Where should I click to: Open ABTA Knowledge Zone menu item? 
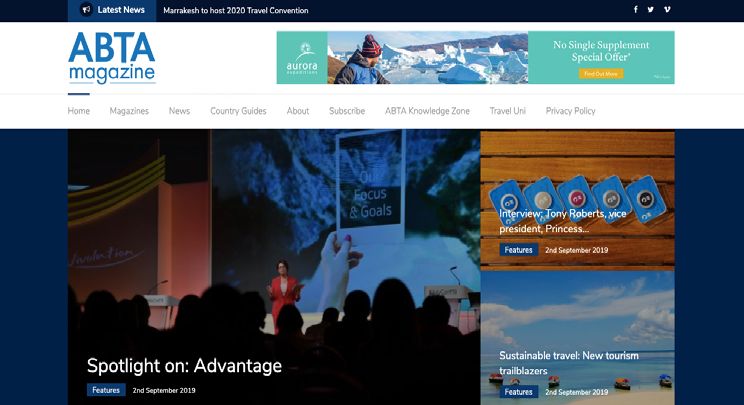(427, 111)
